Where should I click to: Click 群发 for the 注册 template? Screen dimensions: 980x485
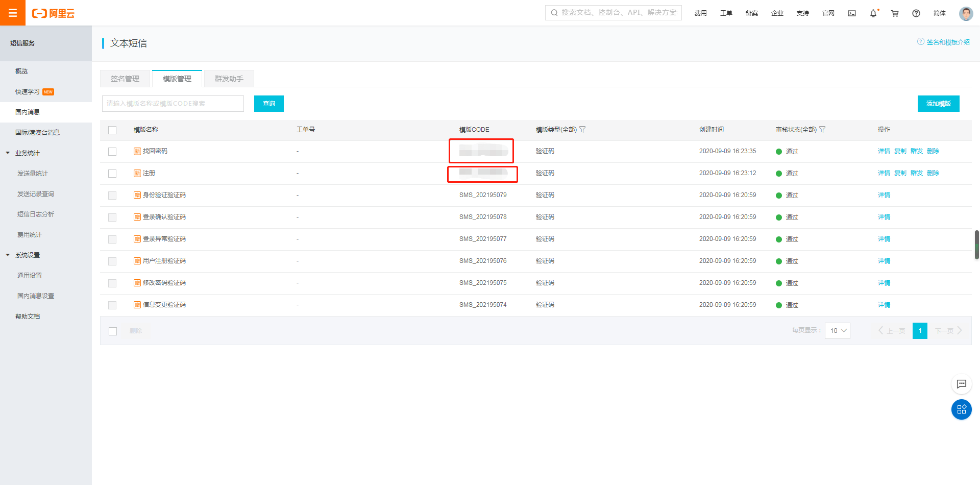coord(917,173)
